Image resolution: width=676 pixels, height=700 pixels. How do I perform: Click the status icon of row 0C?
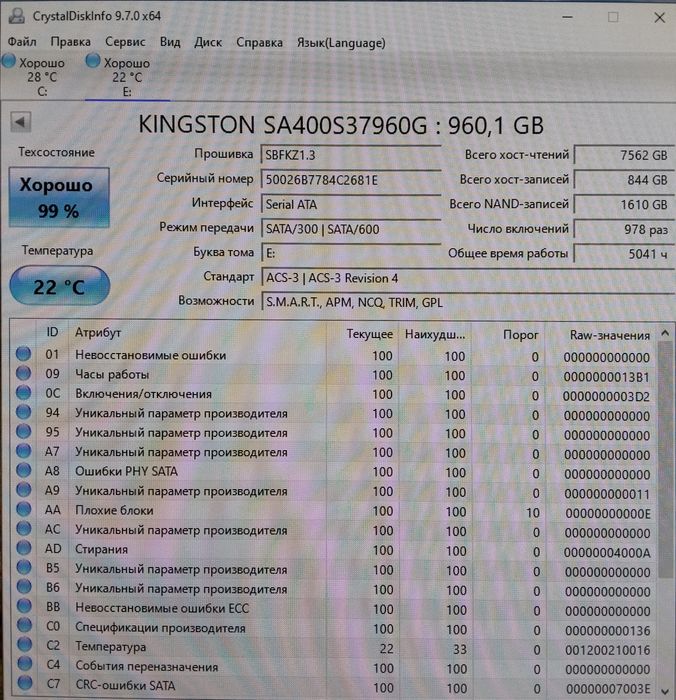point(23,392)
